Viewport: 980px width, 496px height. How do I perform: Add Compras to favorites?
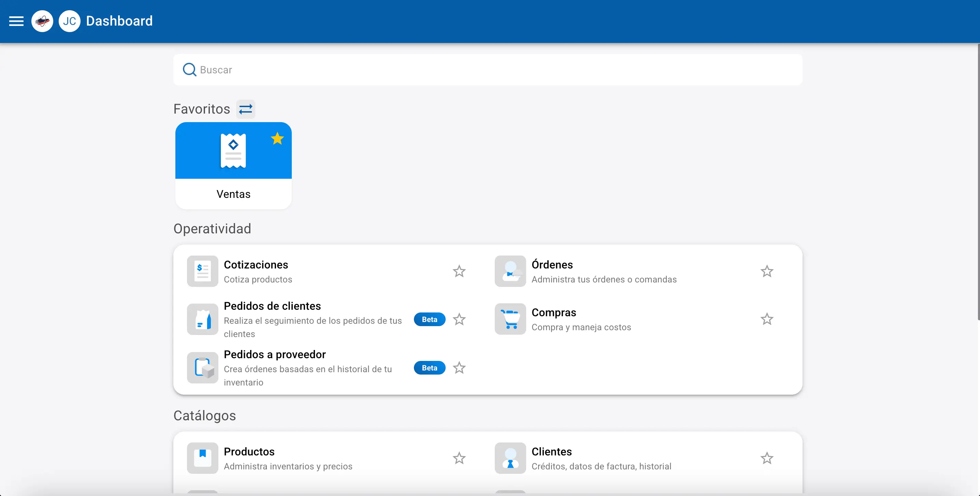[x=767, y=319]
